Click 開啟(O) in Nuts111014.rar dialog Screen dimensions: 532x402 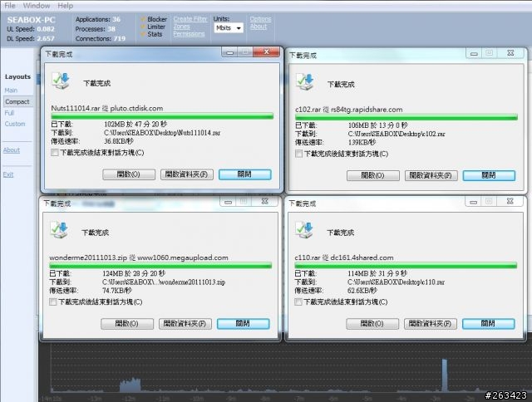[x=129, y=174]
